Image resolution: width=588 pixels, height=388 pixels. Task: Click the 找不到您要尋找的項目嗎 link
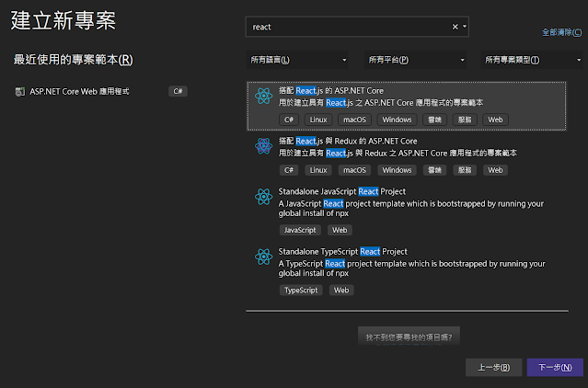click(409, 337)
